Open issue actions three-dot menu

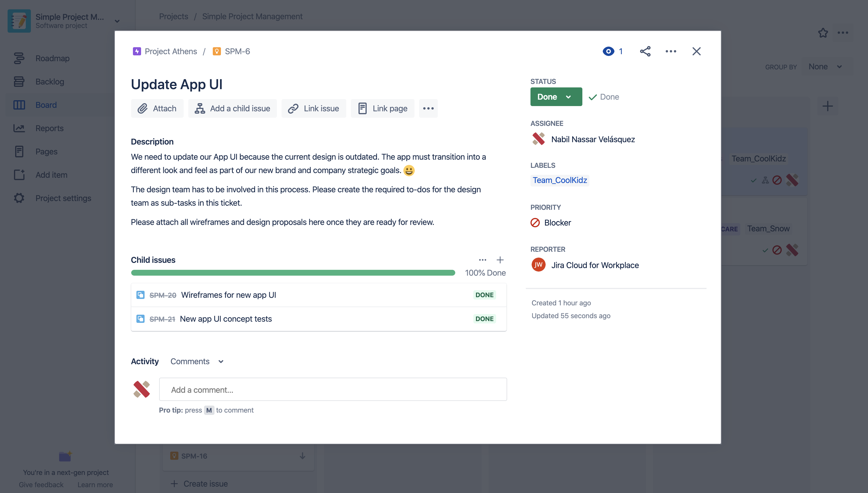[x=671, y=51]
